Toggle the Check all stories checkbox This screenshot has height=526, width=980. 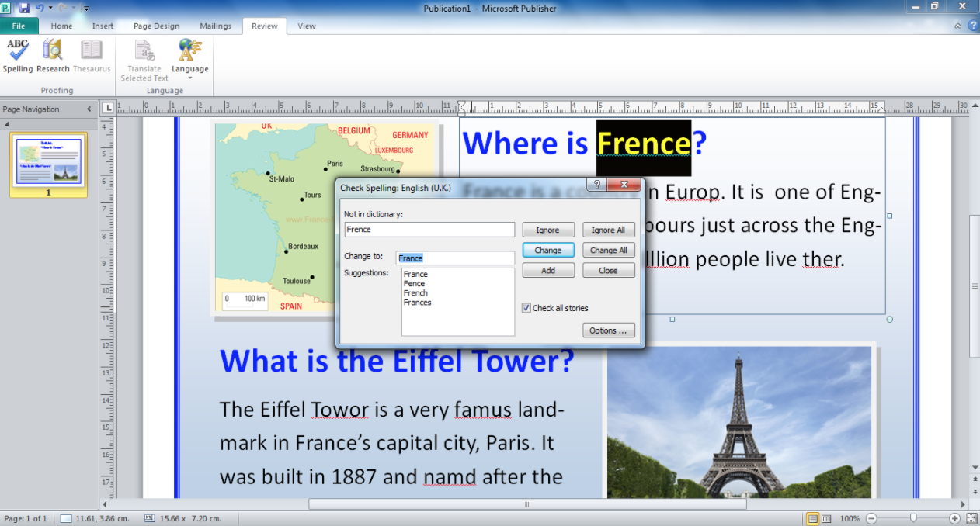click(526, 308)
